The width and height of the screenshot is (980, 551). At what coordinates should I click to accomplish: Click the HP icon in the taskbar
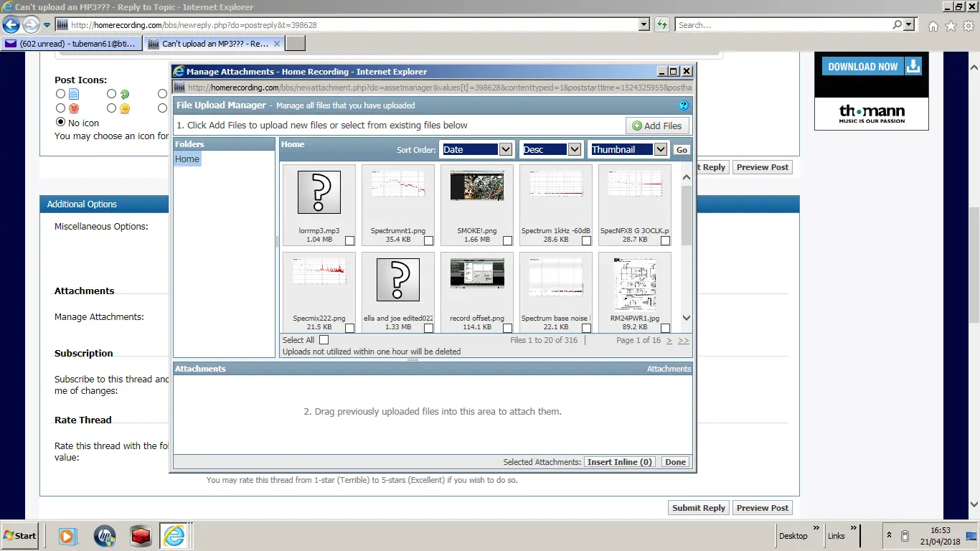(105, 536)
